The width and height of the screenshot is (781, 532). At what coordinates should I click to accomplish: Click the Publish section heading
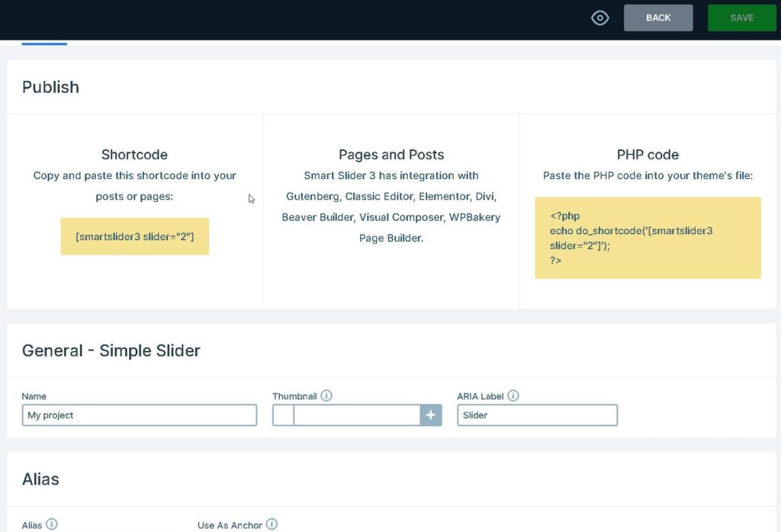[50, 87]
